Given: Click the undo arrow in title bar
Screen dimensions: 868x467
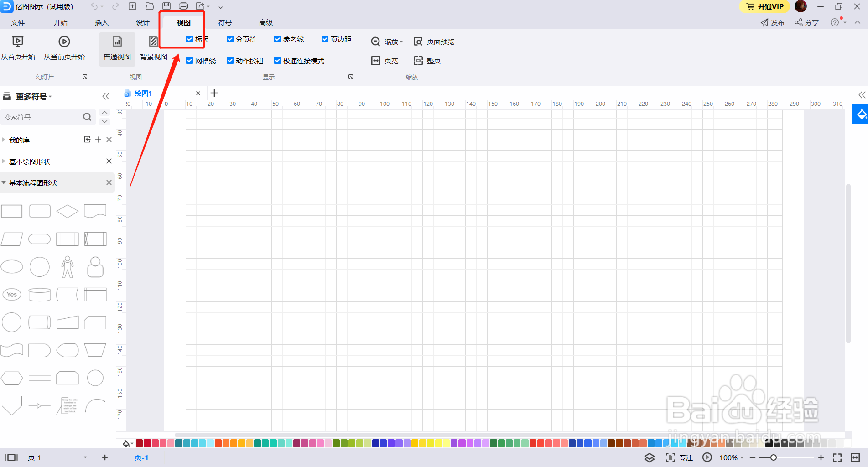Looking at the screenshot, I should (x=94, y=6).
